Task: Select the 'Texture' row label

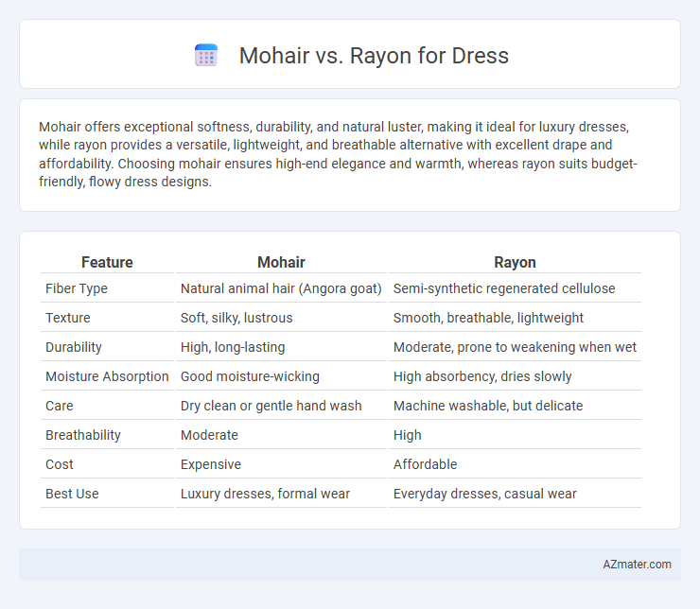Action: click(x=68, y=318)
